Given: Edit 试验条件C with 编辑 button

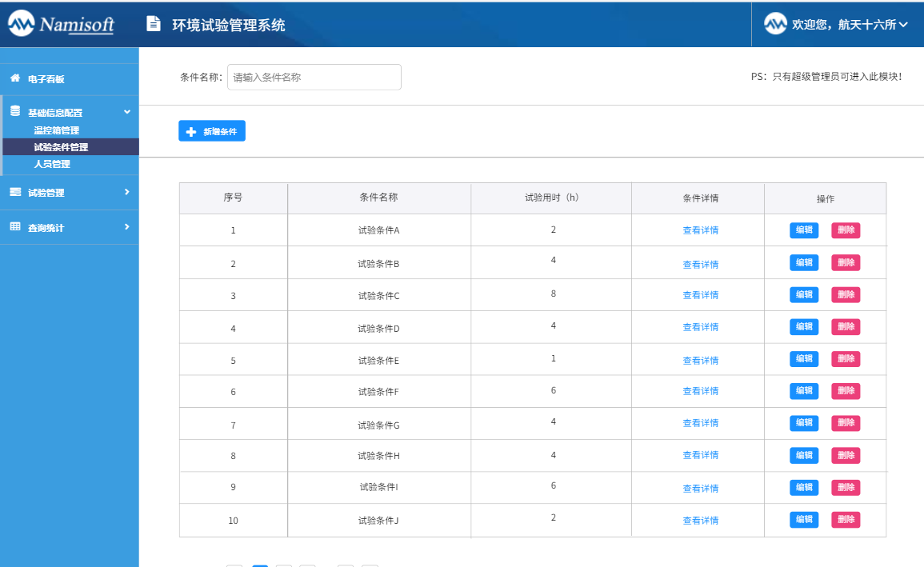Looking at the screenshot, I should click(804, 294).
